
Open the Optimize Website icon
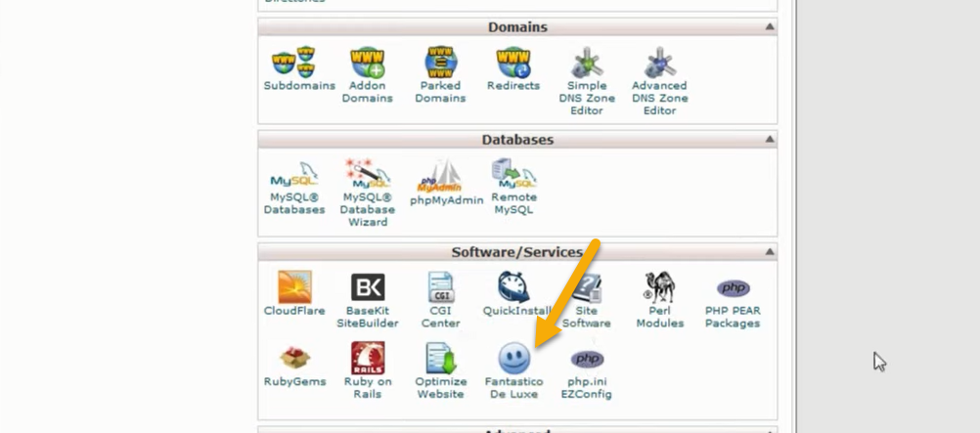(441, 358)
